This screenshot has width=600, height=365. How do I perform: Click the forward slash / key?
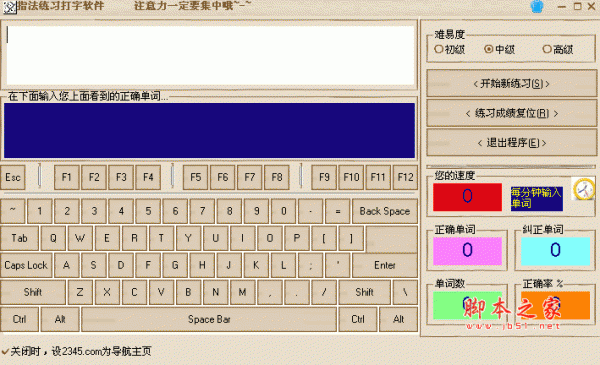point(324,292)
